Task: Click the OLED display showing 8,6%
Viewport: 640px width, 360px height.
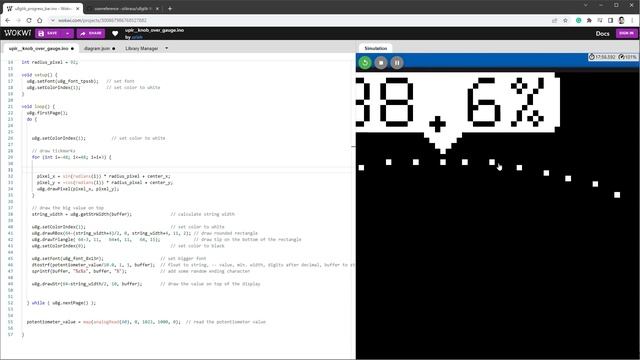Action: (498, 216)
